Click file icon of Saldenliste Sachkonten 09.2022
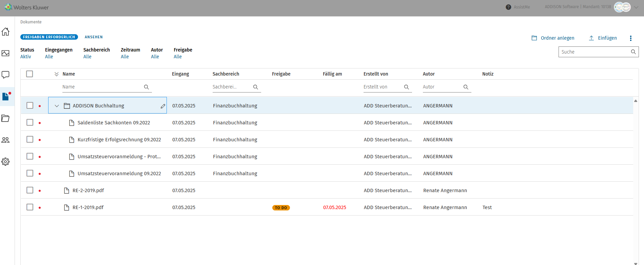Image resolution: width=644 pixels, height=265 pixels. click(72, 123)
